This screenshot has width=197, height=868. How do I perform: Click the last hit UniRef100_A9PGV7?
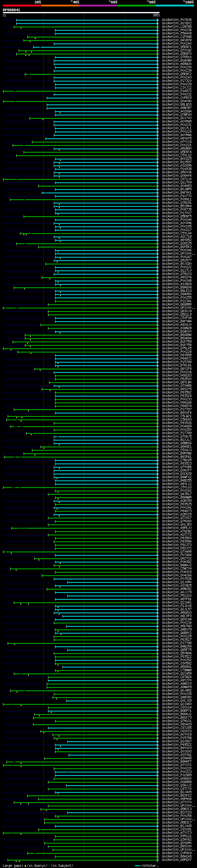pos(177,860)
